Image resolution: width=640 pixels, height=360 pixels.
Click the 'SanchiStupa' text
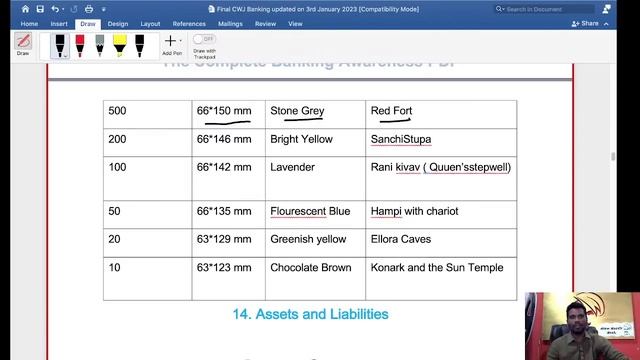point(401,139)
